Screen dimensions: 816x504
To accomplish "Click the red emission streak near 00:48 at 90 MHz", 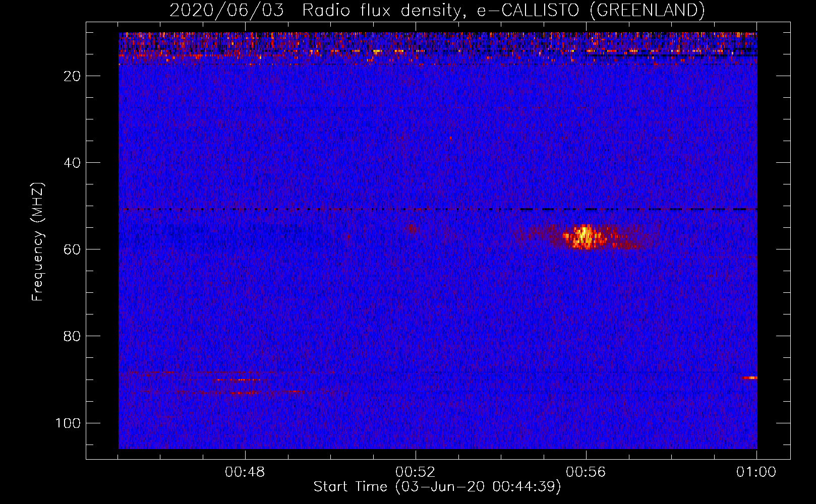I will [x=237, y=380].
